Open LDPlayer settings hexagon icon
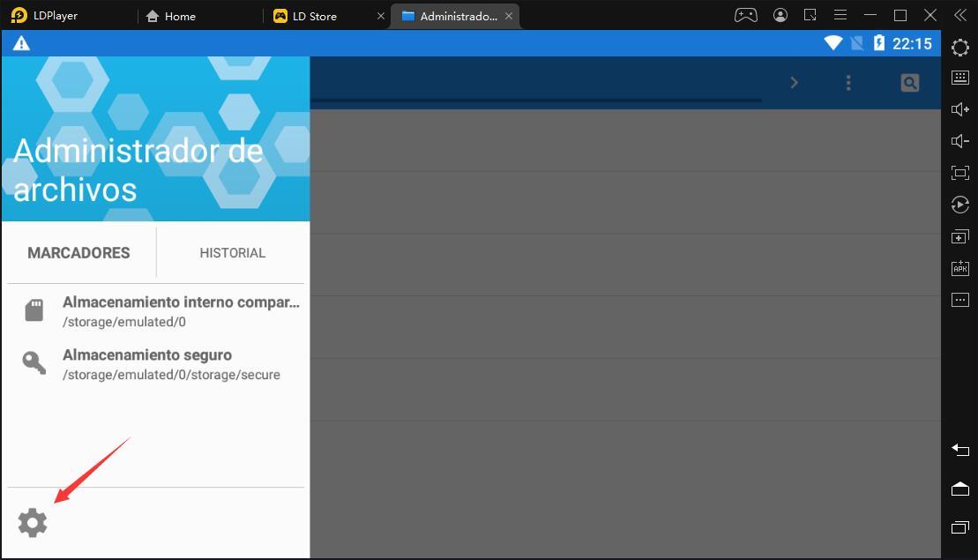The height and width of the screenshot is (560, 978). pos(960,48)
